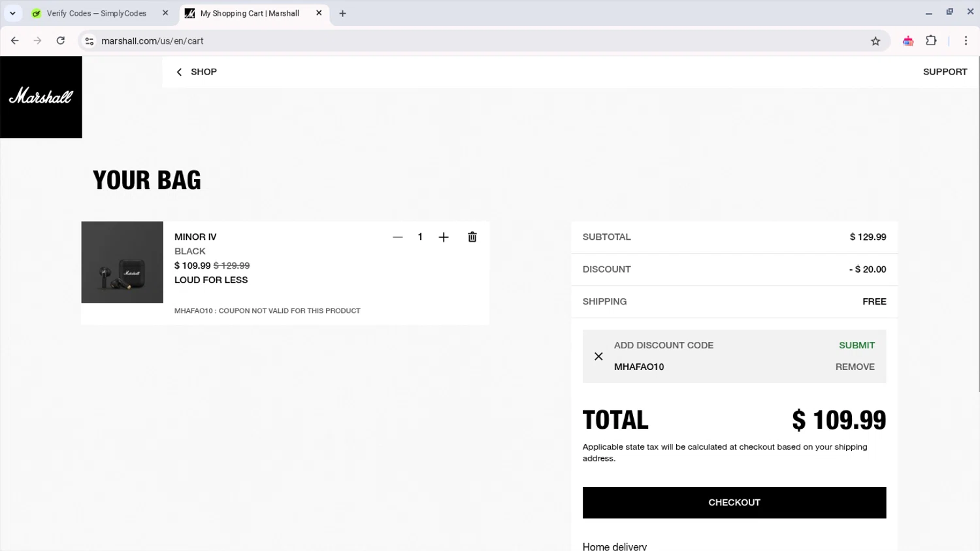Click the MINOR IV product name

click(x=195, y=237)
